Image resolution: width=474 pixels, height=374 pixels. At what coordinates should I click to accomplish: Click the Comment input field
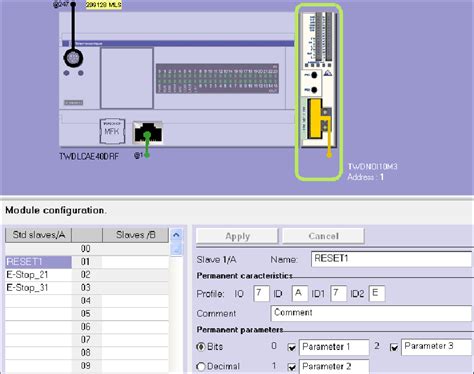coord(371,313)
